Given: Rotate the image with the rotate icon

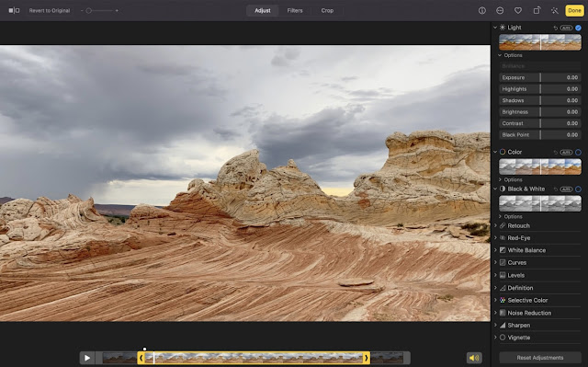Looking at the screenshot, I should point(537,10).
